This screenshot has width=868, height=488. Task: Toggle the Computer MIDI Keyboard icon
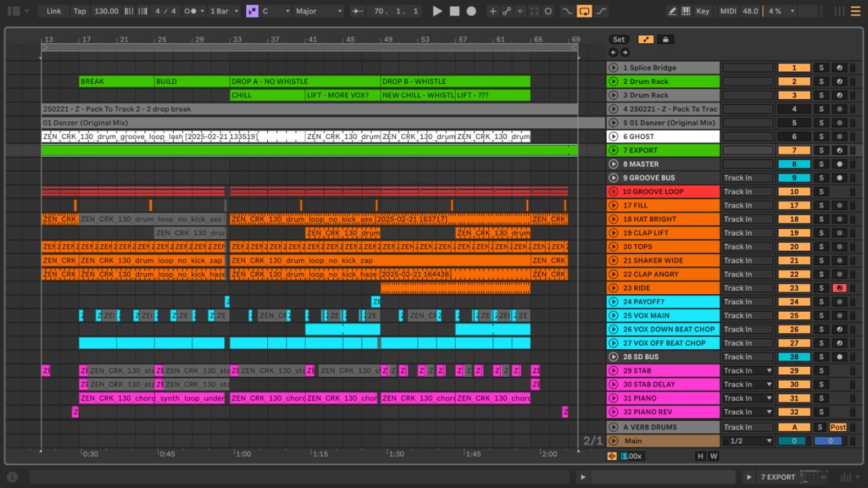pyautogui.click(x=686, y=12)
